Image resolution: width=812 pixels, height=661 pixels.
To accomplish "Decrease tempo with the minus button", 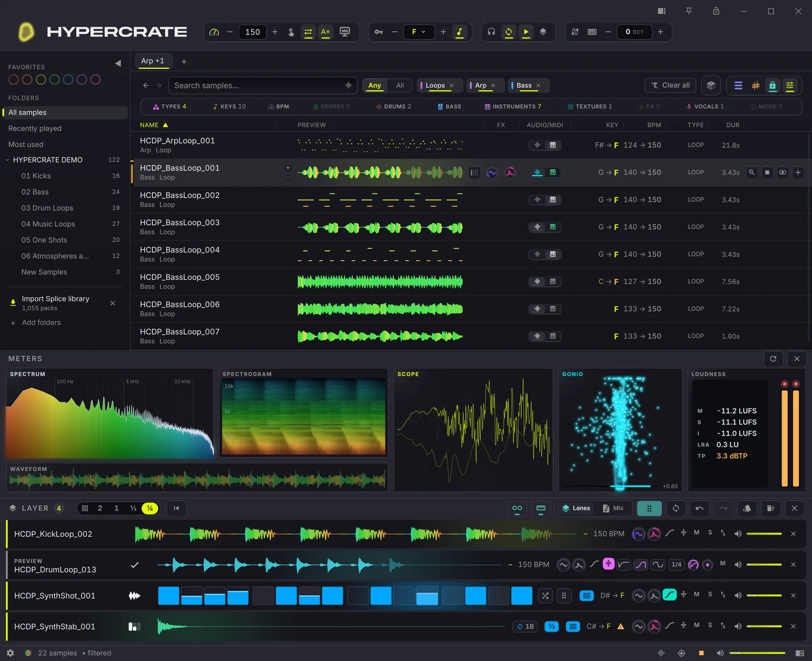I will pyautogui.click(x=230, y=32).
